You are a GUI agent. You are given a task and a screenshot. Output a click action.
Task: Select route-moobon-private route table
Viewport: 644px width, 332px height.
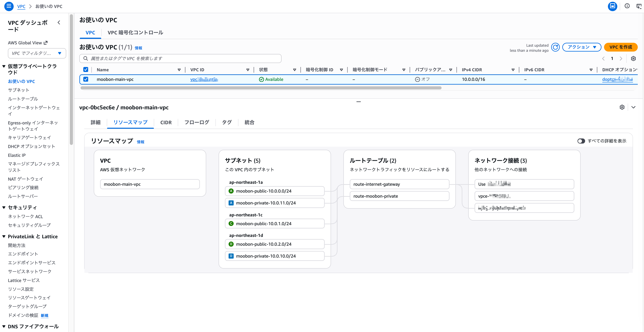coord(399,196)
